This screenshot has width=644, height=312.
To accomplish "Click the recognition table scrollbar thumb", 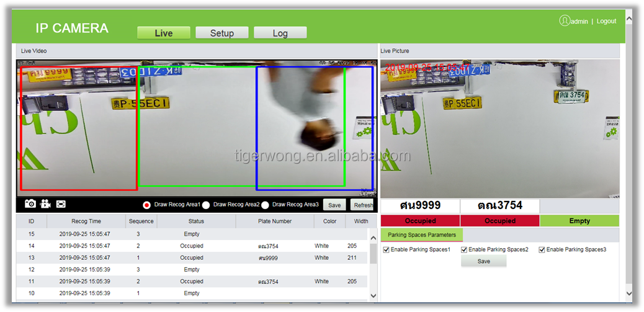I will pyautogui.click(x=373, y=253).
